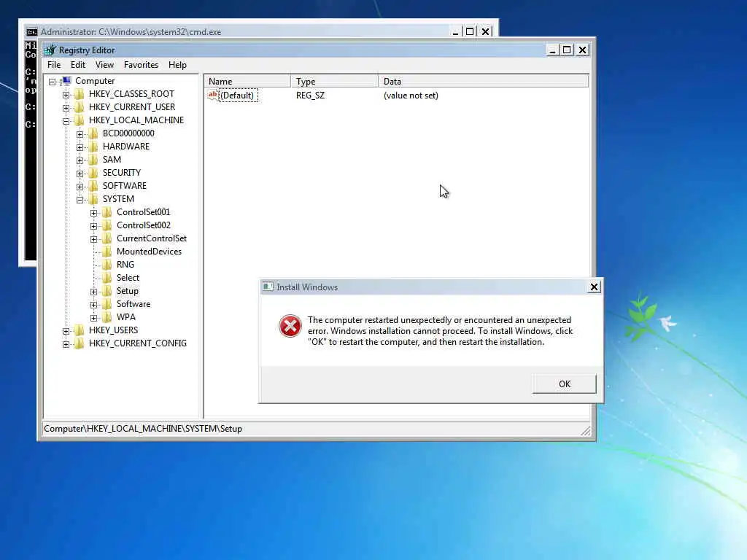Viewport: 747px width, 560px height.
Task: Select the Software key under SYSTEM
Action: point(133,304)
